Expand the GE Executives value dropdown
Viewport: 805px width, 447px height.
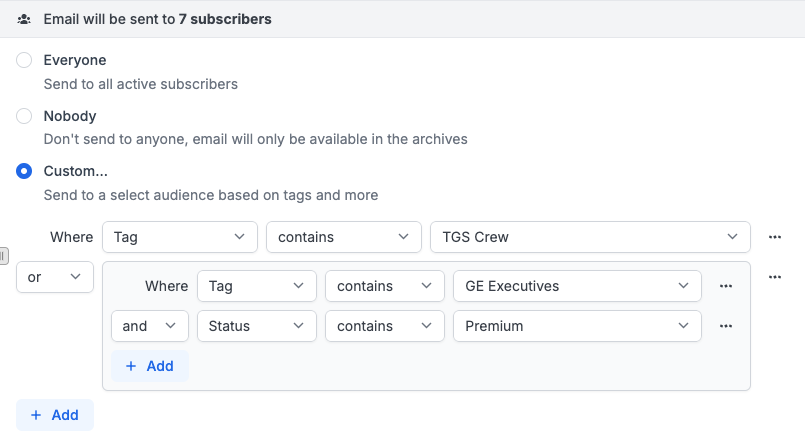[x=577, y=286]
